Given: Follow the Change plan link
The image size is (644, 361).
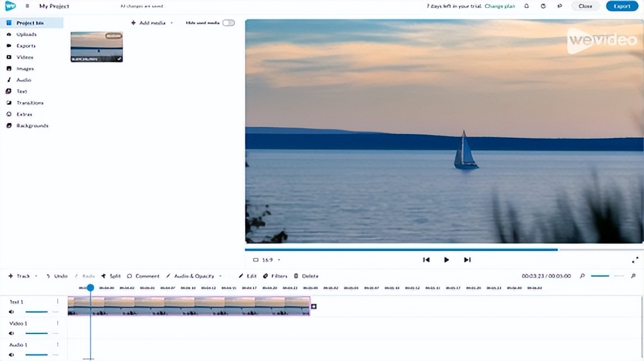Looking at the screenshot, I should (x=499, y=6).
